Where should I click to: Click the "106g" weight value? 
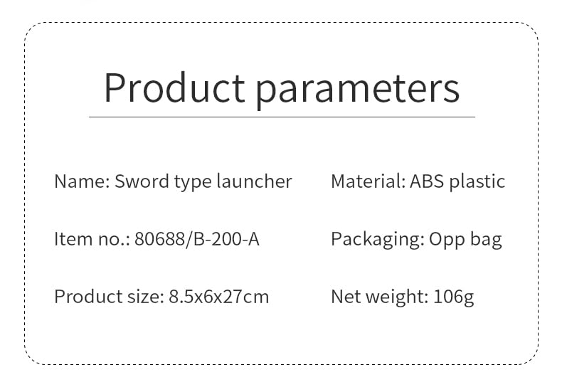pos(454,296)
